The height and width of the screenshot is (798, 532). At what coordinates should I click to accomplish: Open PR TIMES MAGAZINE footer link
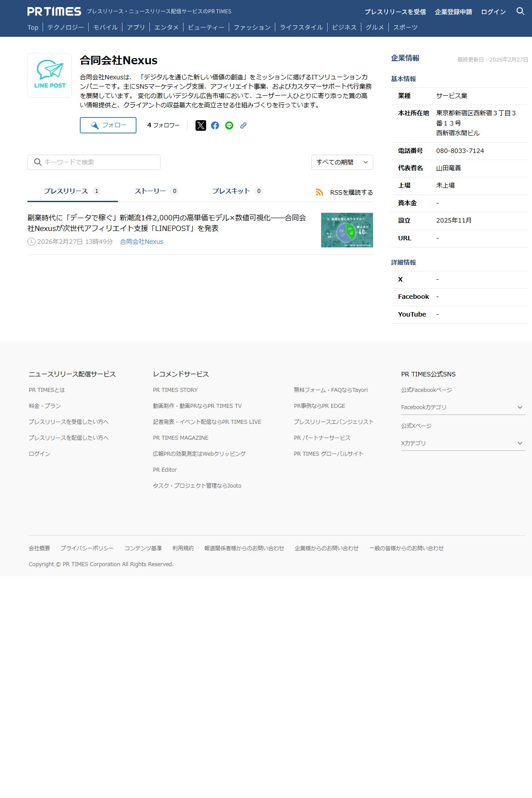(x=180, y=438)
